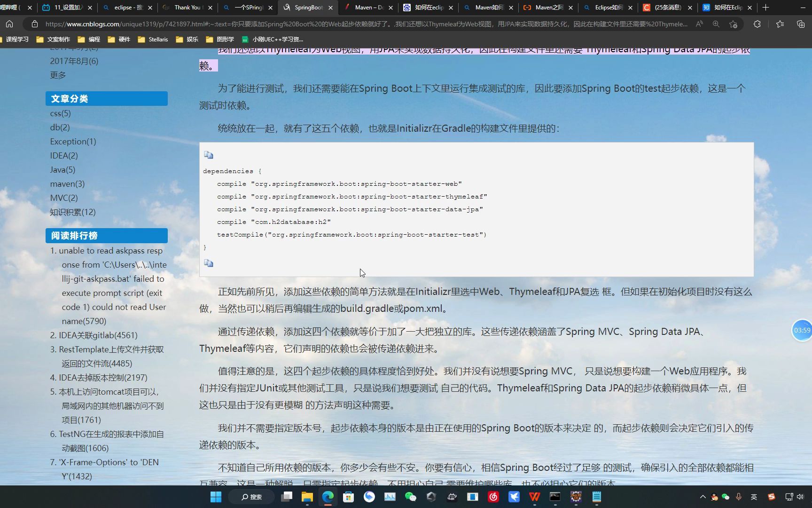Open the terminal window icon on taskbar

coord(555,497)
